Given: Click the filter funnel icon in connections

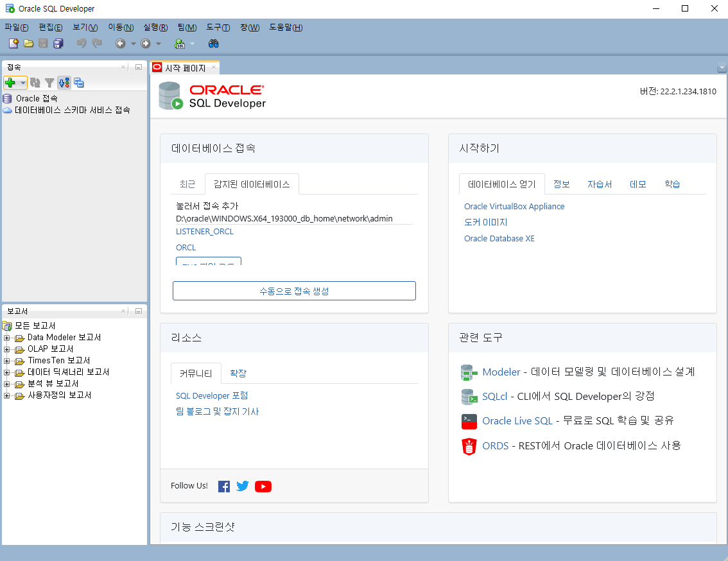Looking at the screenshot, I should tap(49, 83).
